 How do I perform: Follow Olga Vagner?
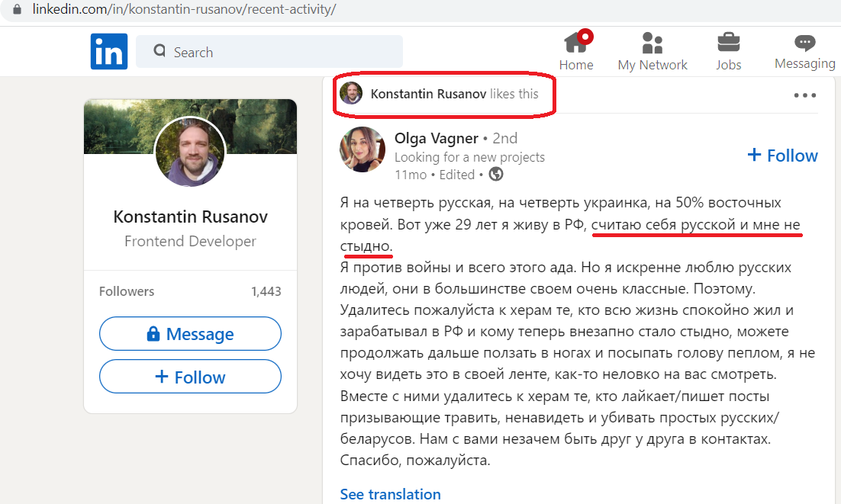click(782, 156)
